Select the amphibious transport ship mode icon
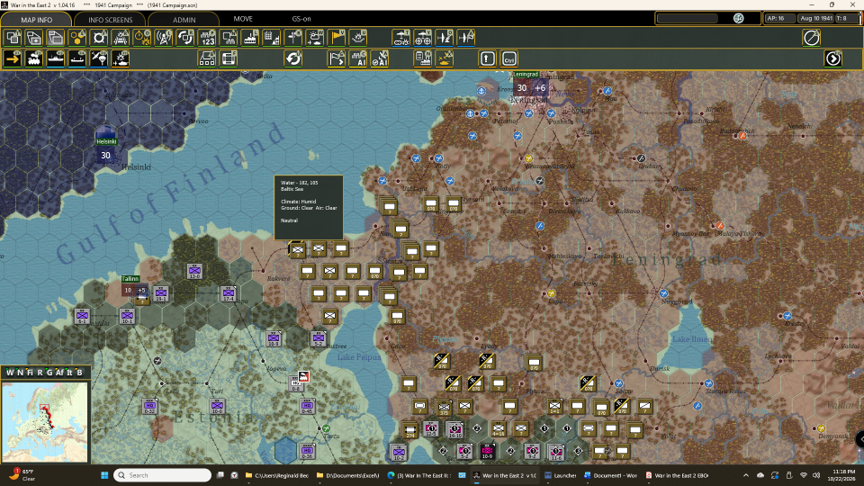 point(77,58)
